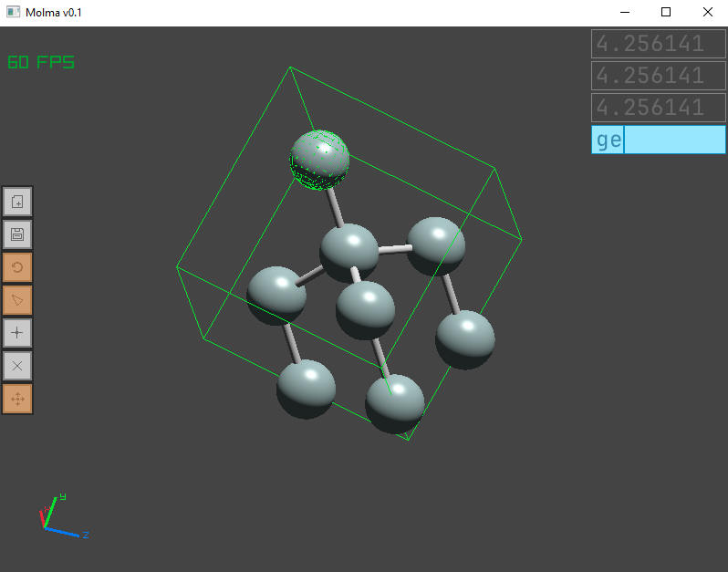The height and width of the screenshot is (572, 728).
Task: Click the second 4.256141 lattice field
Action: (x=659, y=76)
